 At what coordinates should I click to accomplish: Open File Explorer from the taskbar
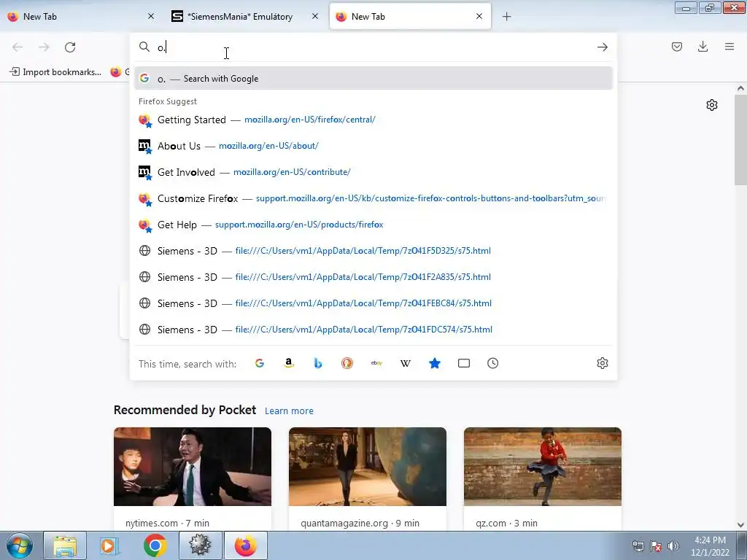(x=65, y=545)
